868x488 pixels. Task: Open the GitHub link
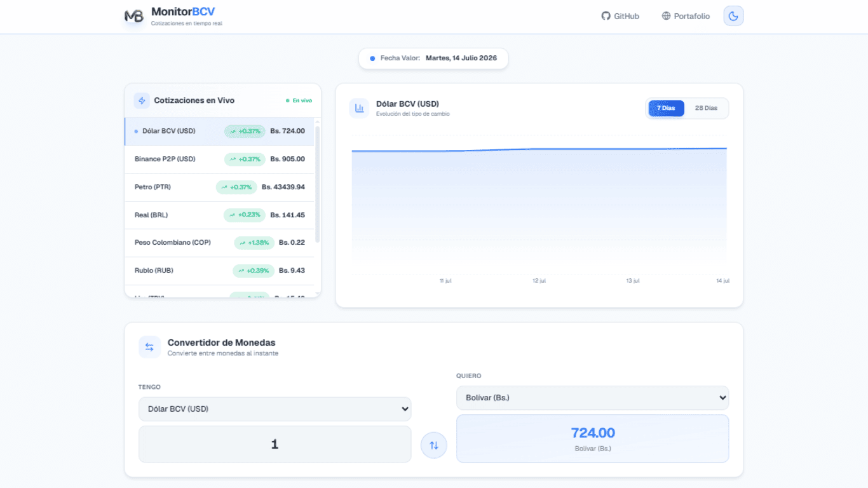(620, 16)
